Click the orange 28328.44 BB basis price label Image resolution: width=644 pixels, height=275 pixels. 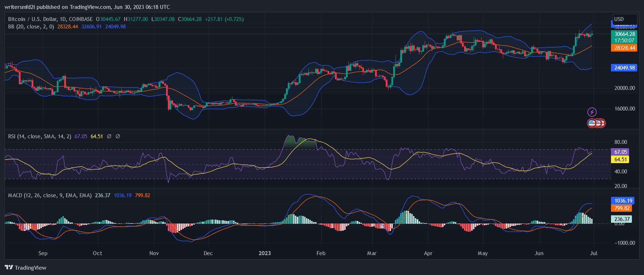(624, 48)
